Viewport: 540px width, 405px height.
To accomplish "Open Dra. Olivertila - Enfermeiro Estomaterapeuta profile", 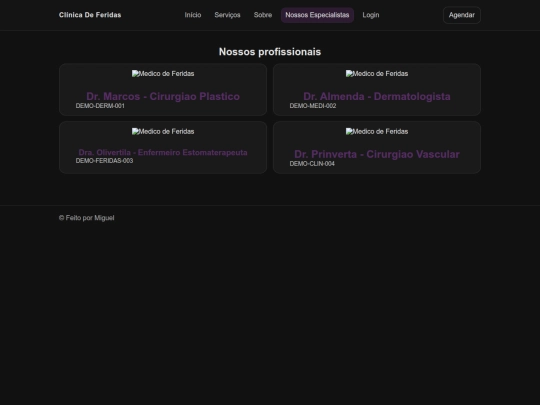I will click(x=163, y=153).
